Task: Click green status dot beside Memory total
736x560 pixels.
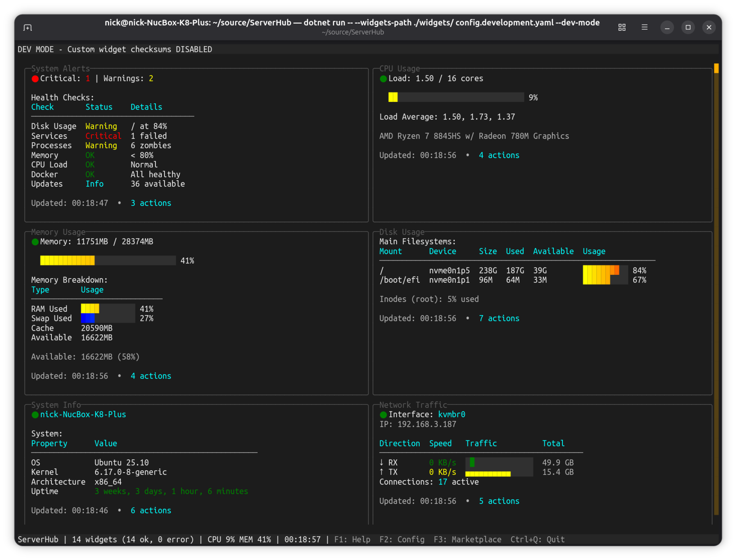Action: (x=35, y=242)
